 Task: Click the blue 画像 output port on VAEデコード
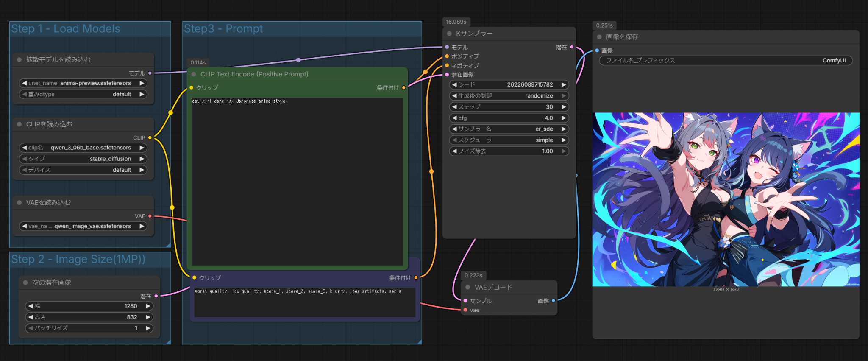click(553, 301)
